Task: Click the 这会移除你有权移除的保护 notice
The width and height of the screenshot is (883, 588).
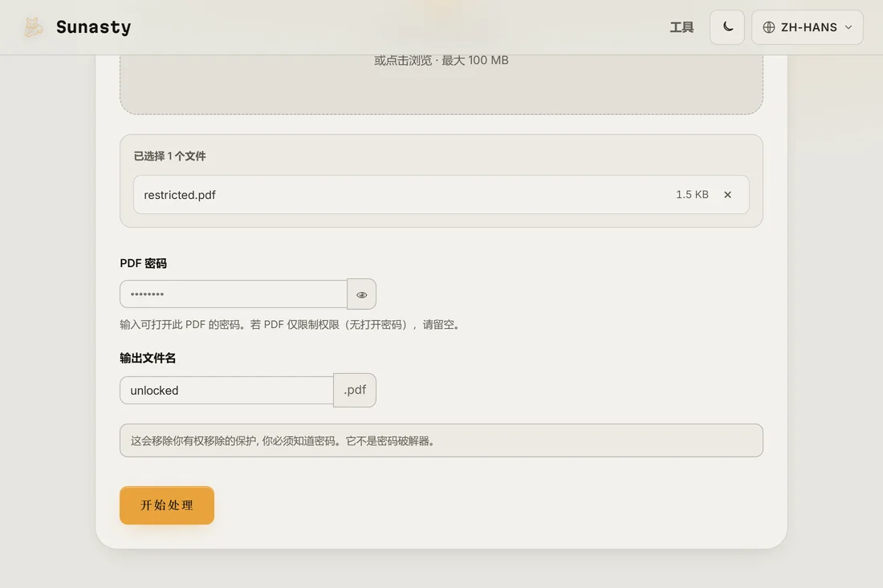Action: coord(441,440)
